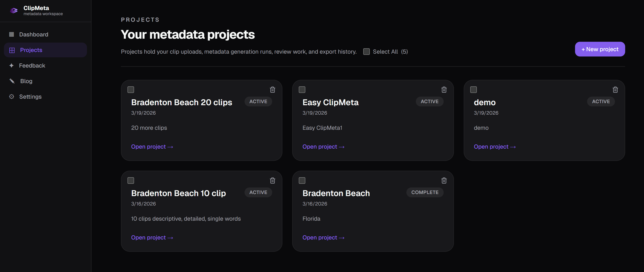Switch to the Projects section in sidebar
This screenshot has width=644, height=272.
point(31,50)
